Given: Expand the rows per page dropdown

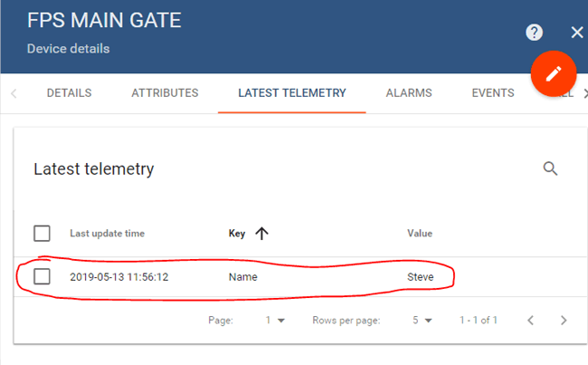Looking at the screenshot, I should pyautogui.click(x=422, y=321).
